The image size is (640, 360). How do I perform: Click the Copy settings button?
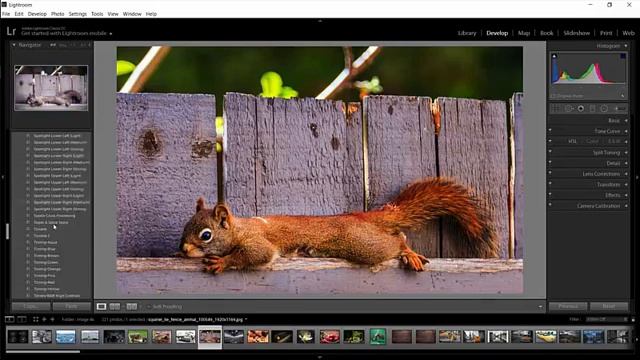pyautogui.click(x=31, y=306)
